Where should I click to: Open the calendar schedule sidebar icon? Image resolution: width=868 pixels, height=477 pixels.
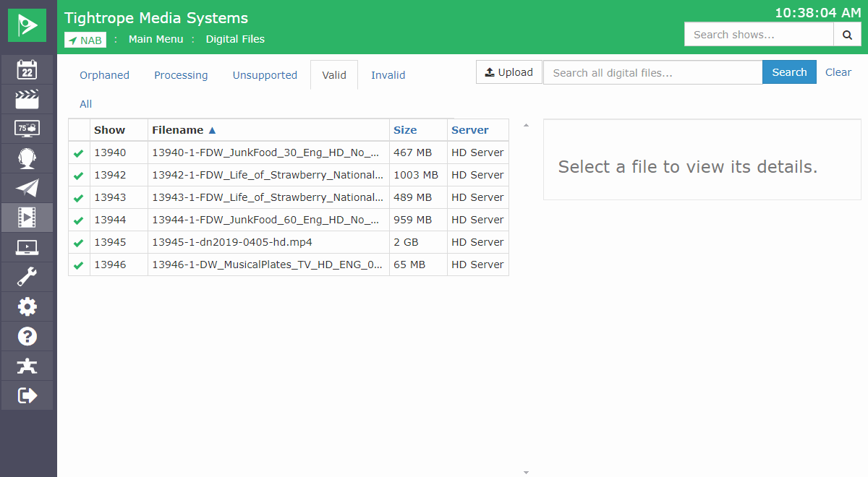click(27, 69)
